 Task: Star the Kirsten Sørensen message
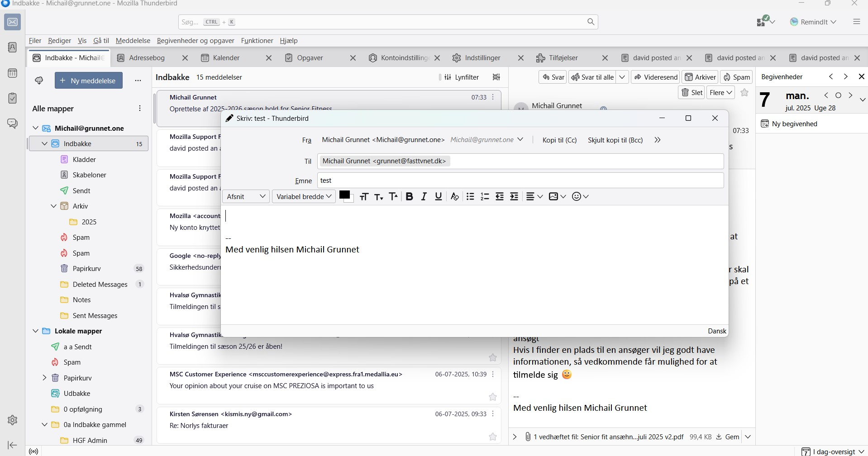pyautogui.click(x=493, y=437)
